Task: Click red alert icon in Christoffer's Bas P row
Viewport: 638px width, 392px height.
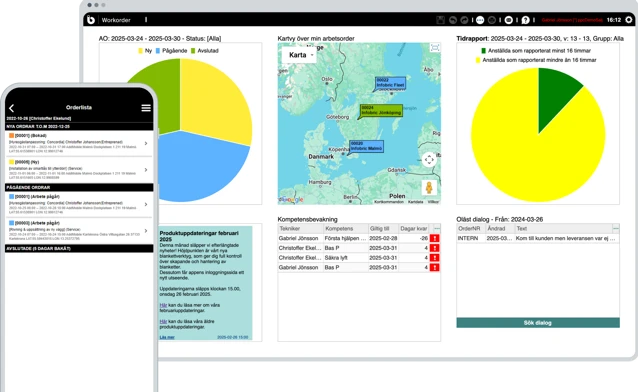Action: coord(435,248)
